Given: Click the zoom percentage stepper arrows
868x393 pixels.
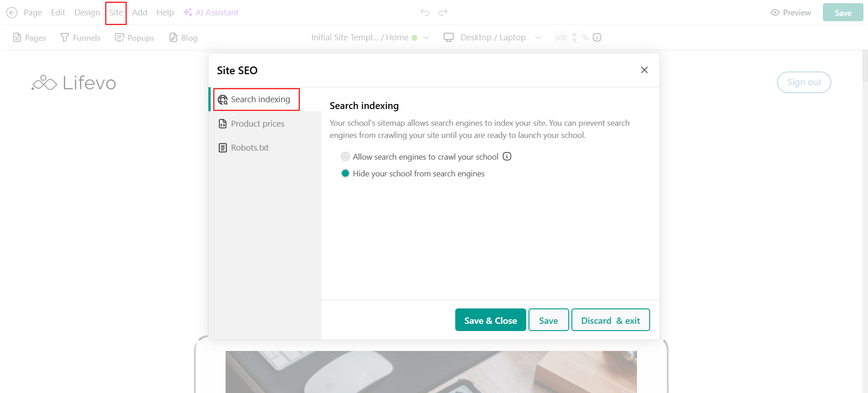Looking at the screenshot, I should (x=574, y=37).
